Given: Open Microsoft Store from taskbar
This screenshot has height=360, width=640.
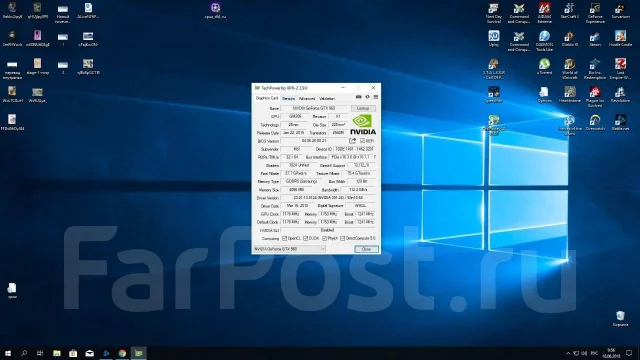Looking at the screenshot, I should click(x=73, y=353).
